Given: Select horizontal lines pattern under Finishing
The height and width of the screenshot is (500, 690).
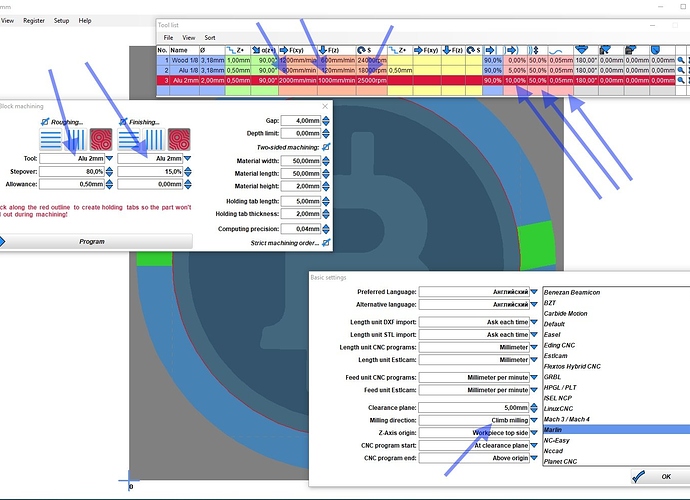Looking at the screenshot, I should pos(129,140).
